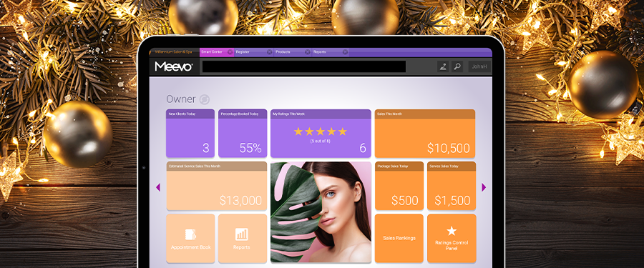This screenshot has width=644, height=268.
Task: Click the woman with leaf image
Action: (321, 212)
